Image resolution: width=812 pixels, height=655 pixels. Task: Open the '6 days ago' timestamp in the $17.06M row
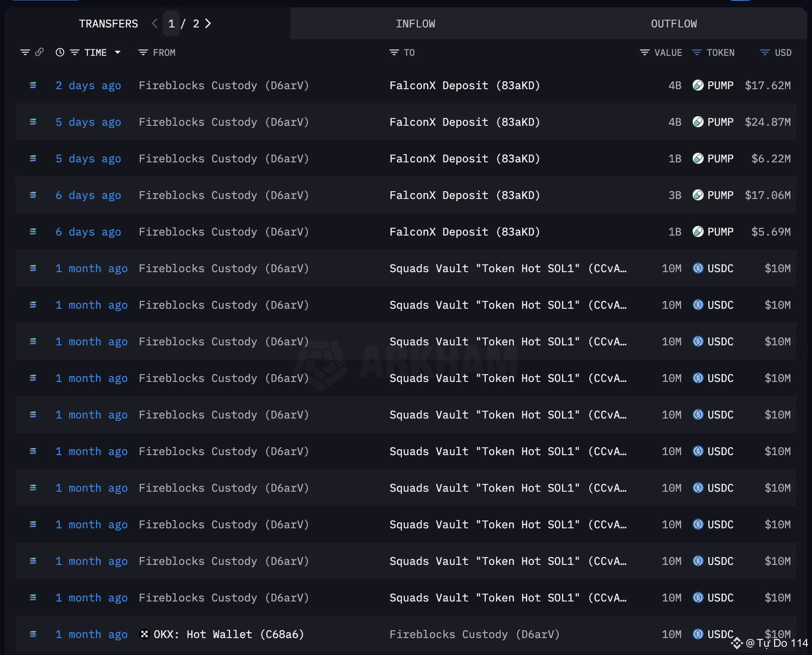click(x=88, y=195)
